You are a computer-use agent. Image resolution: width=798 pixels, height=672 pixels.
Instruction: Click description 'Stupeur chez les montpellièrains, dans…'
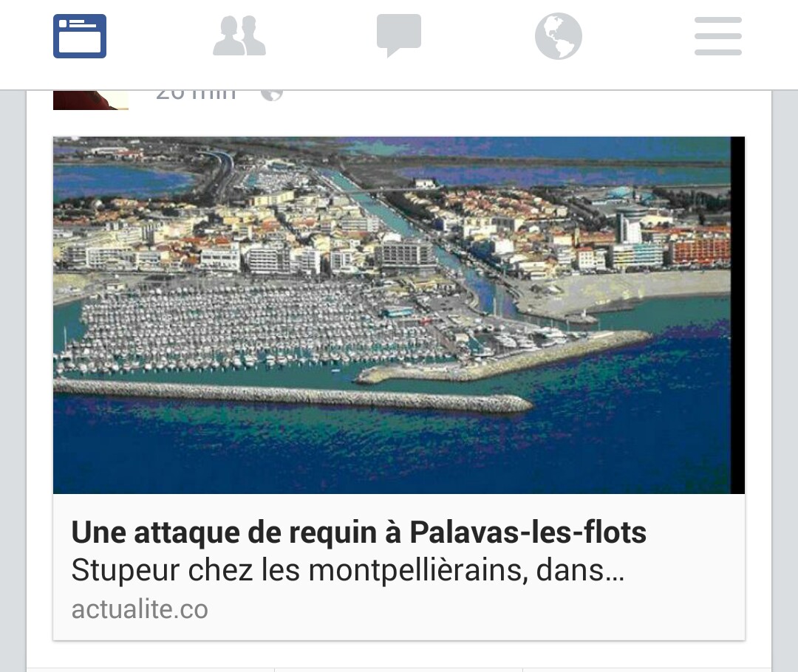click(347, 570)
